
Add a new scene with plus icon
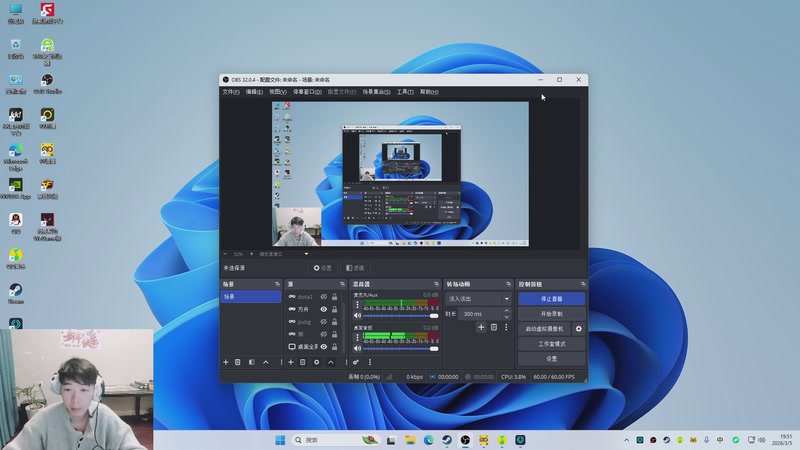(x=226, y=362)
